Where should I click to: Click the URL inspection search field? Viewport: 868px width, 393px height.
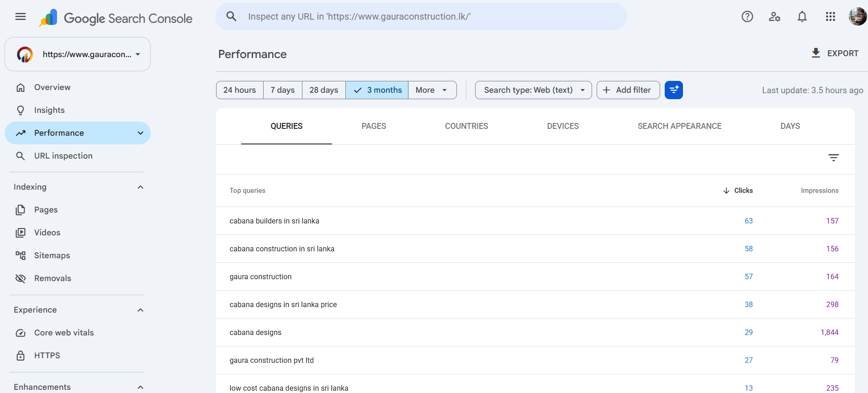coord(421,17)
